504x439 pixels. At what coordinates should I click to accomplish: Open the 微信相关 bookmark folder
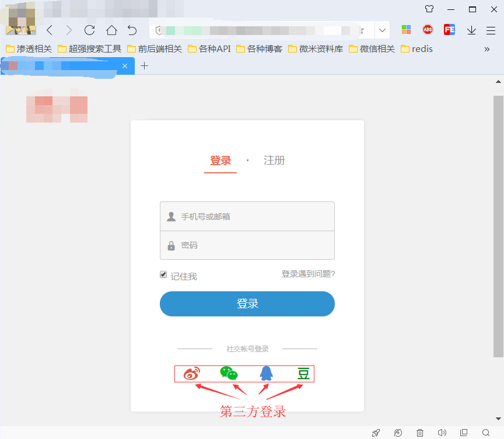(x=372, y=49)
